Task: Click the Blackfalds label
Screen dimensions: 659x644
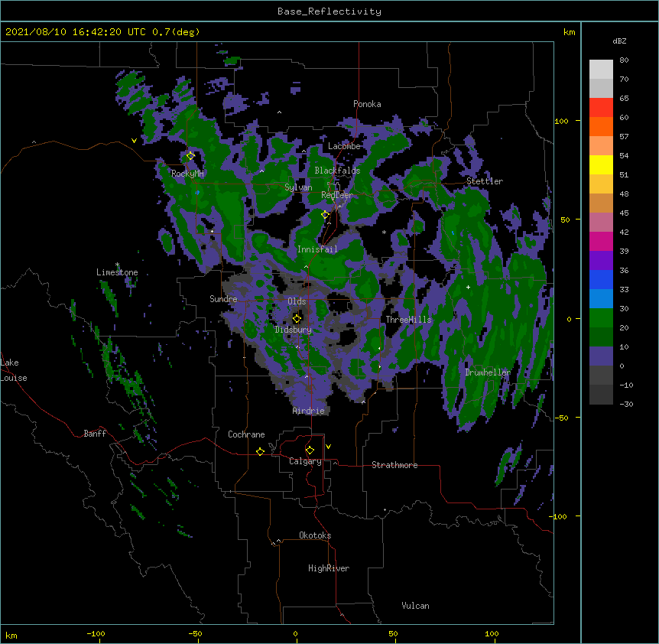Action: tap(337, 171)
